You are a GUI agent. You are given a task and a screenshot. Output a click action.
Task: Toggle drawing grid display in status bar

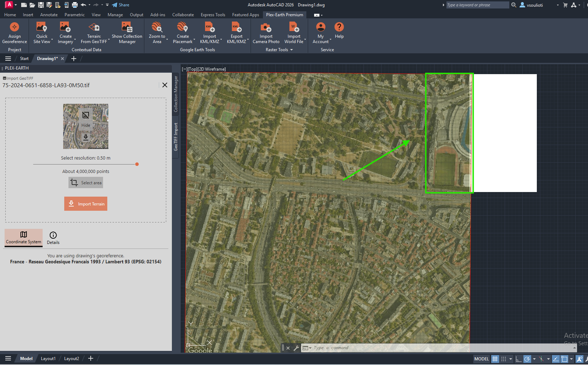click(x=495, y=359)
